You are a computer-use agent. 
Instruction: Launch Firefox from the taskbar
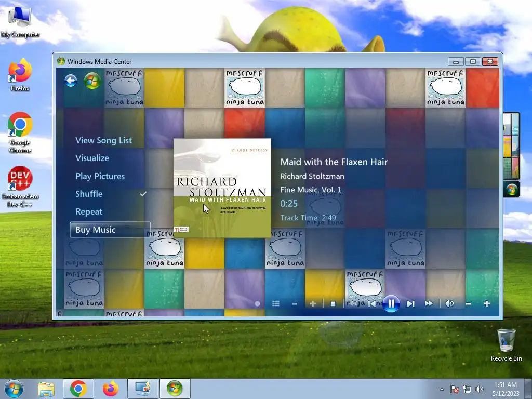click(111, 389)
